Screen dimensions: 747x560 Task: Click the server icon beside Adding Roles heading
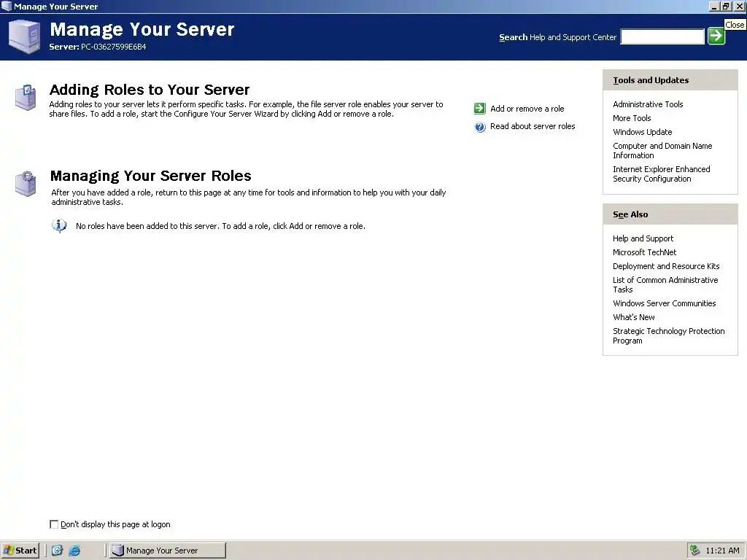[x=26, y=97]
